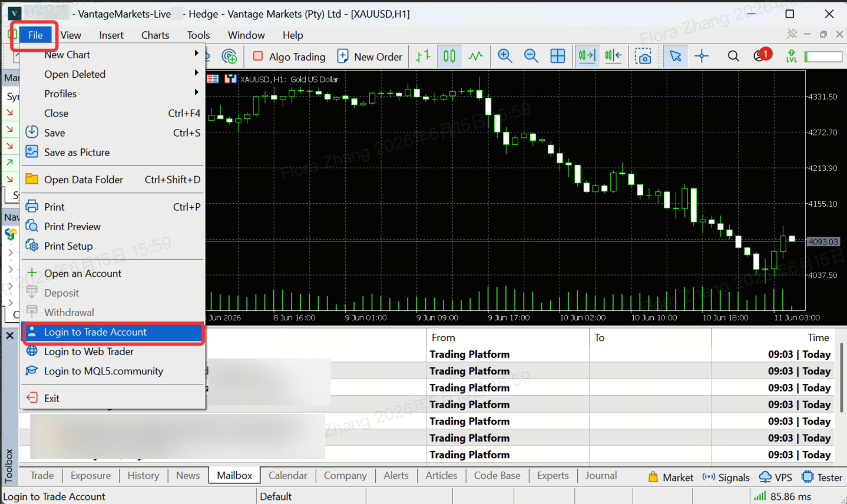
Task: Expand the New Chart submenu
Action: [x=113, y=55]
